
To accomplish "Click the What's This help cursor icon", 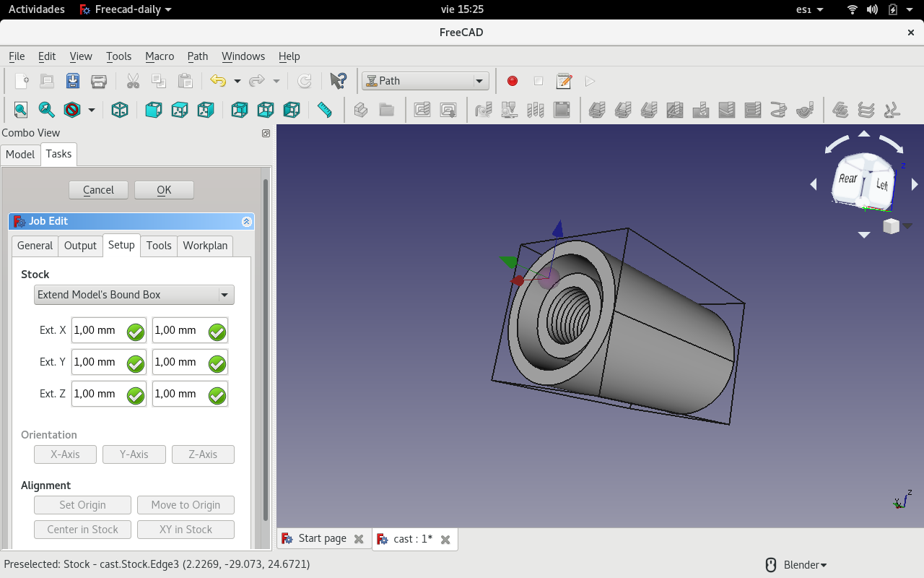I will pyautogui.click(x=338, y=81).
